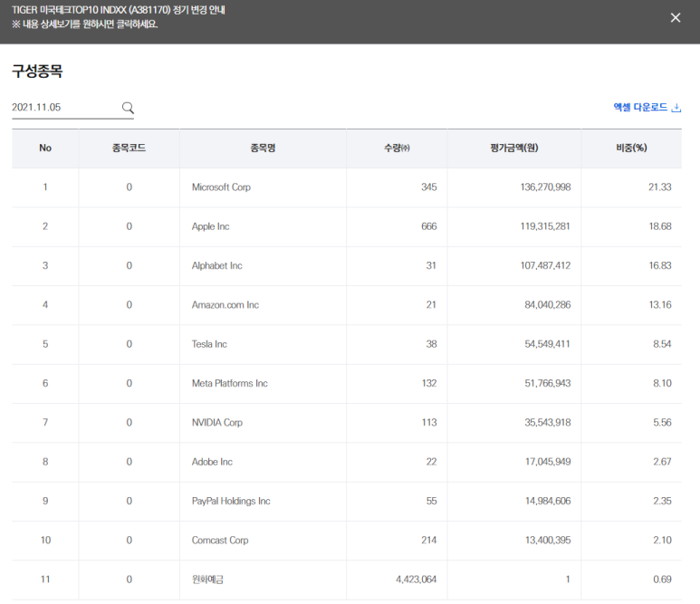Click weight value 0.69

coord(662,580)
